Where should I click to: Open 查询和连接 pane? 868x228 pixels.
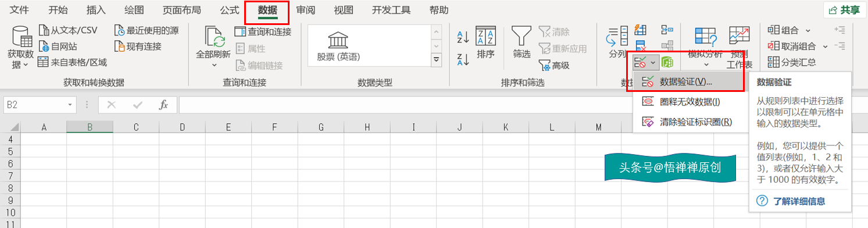(x=263, y=31)
